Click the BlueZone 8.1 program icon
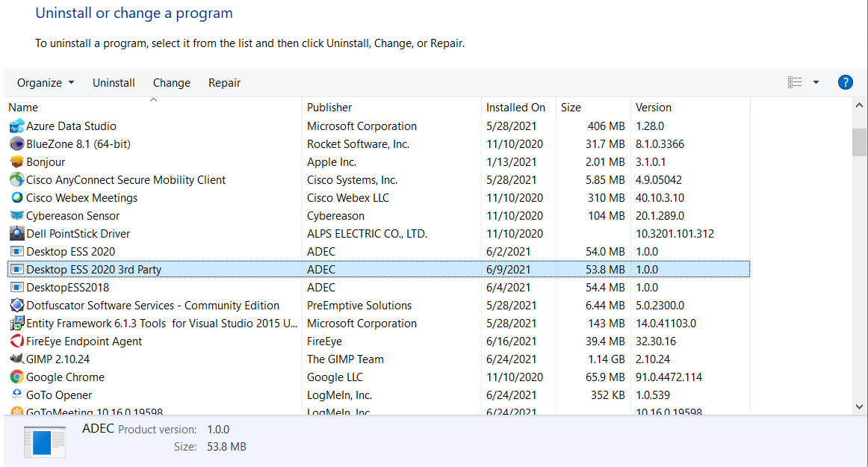This screenshot has width=868, height=467. 16,144
